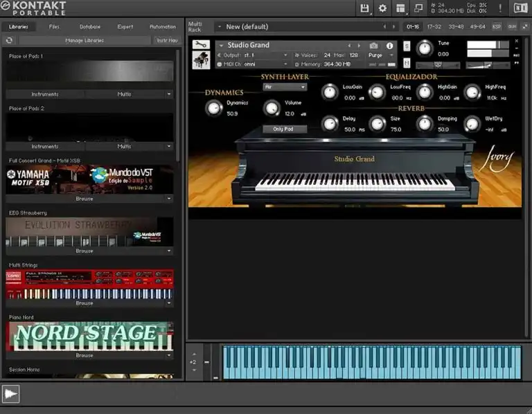Click the rack resize arrows icon
This screenshot has height=414, width=532.
tap(525, 26)
